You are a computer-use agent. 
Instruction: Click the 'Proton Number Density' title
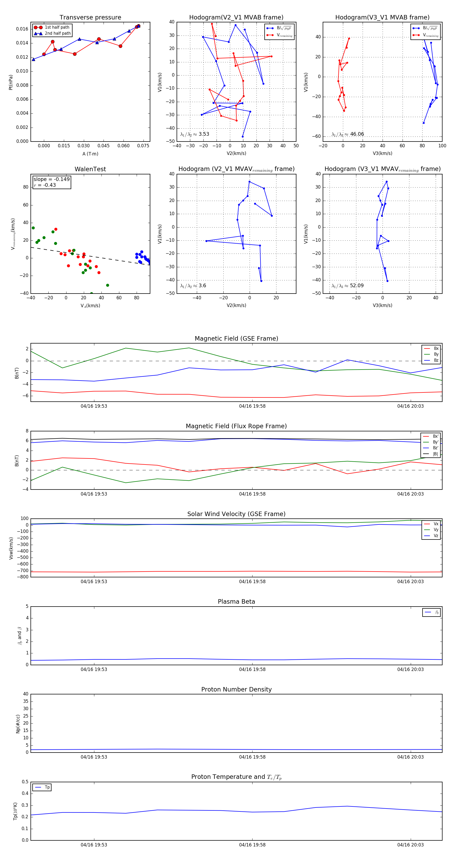(x=236, y=689)
